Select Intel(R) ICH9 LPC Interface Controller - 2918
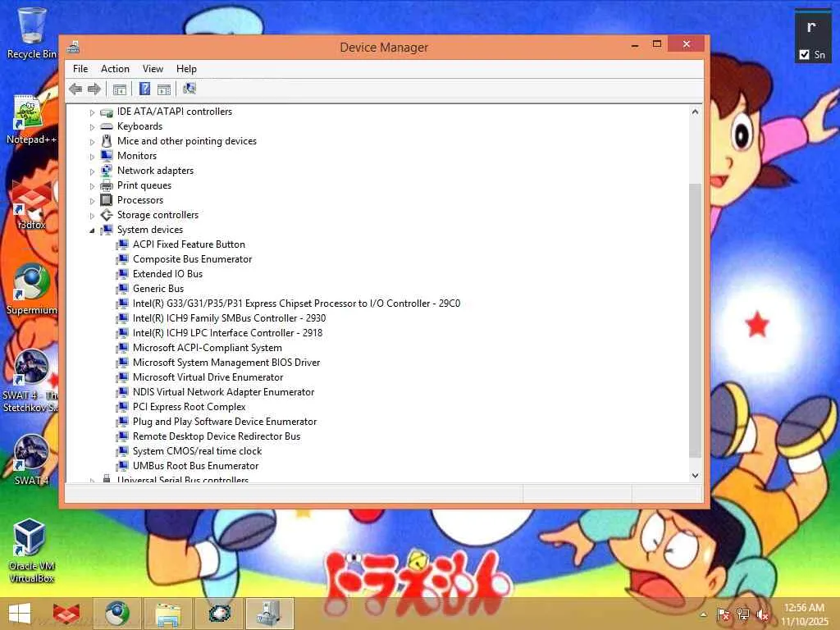840x630 pixels. pos(228,333)
